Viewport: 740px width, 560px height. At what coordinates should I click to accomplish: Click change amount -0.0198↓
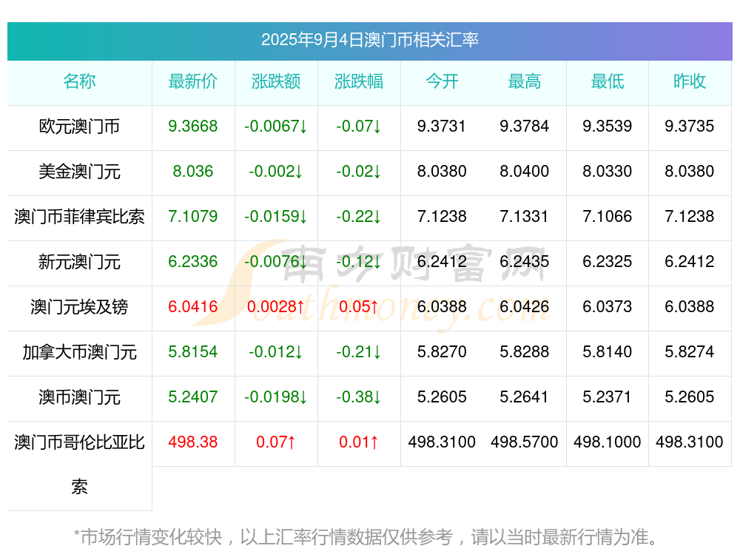pos(276,397)
